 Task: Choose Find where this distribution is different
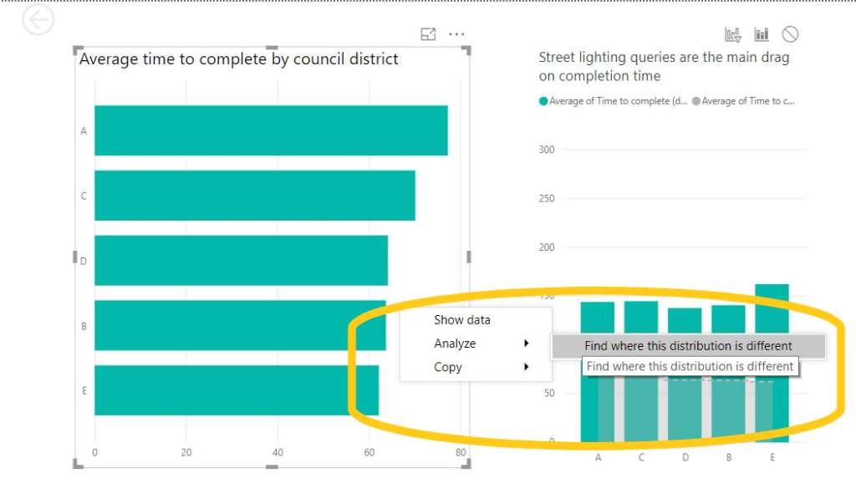tap(688, 346)
